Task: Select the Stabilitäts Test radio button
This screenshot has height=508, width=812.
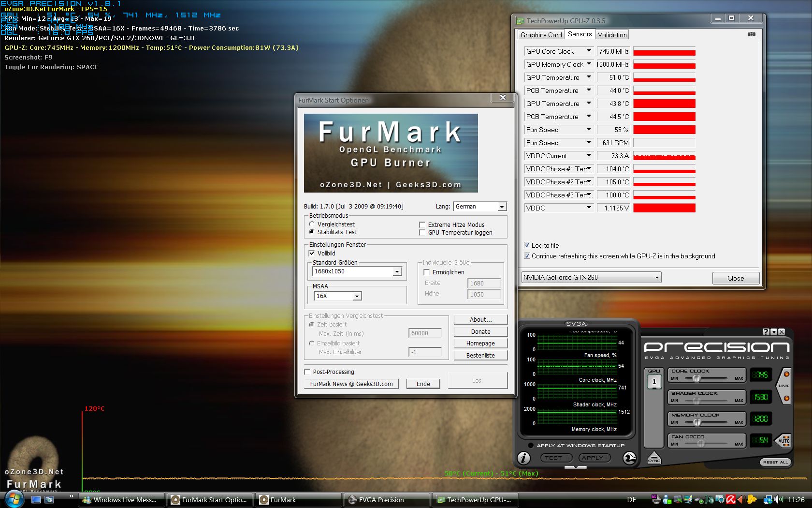Action: 312,232
